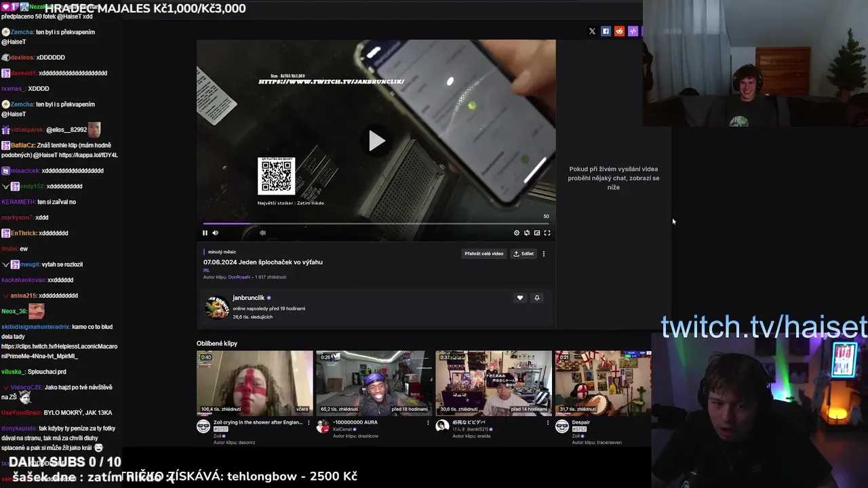This screenshot has width=868, height=488.
Task: Open KaiCenat channel link
Action: [342, 429]
